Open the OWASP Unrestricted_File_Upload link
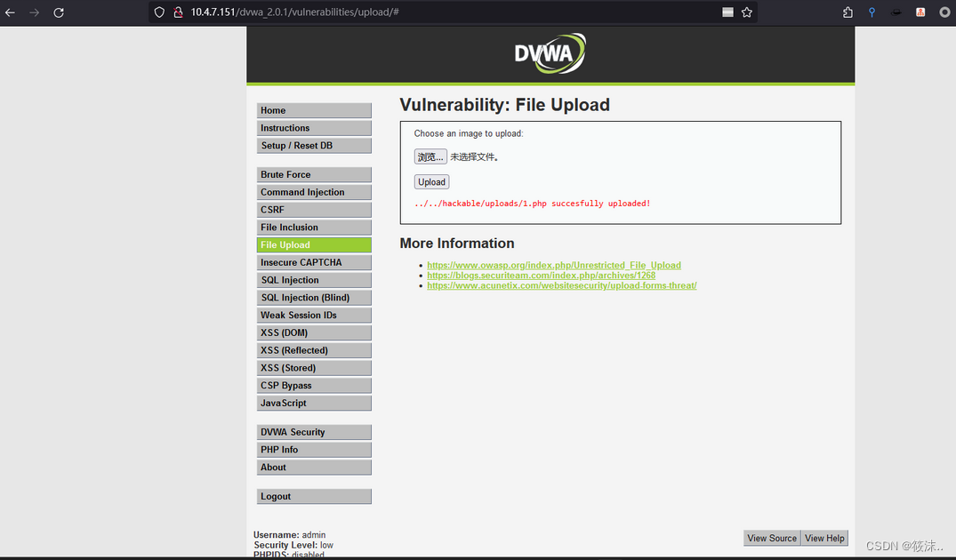The width and height of the screenshot is (956, 560). [554, 265]
